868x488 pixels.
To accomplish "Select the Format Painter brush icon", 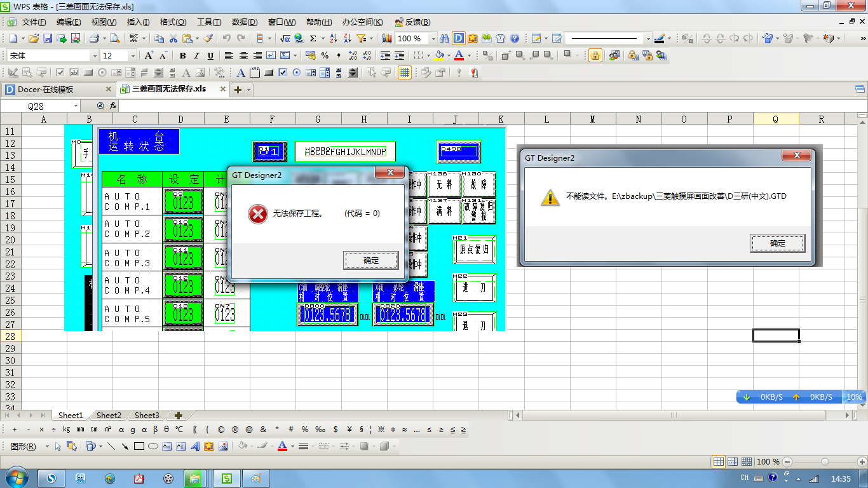I will click(208, 39).
